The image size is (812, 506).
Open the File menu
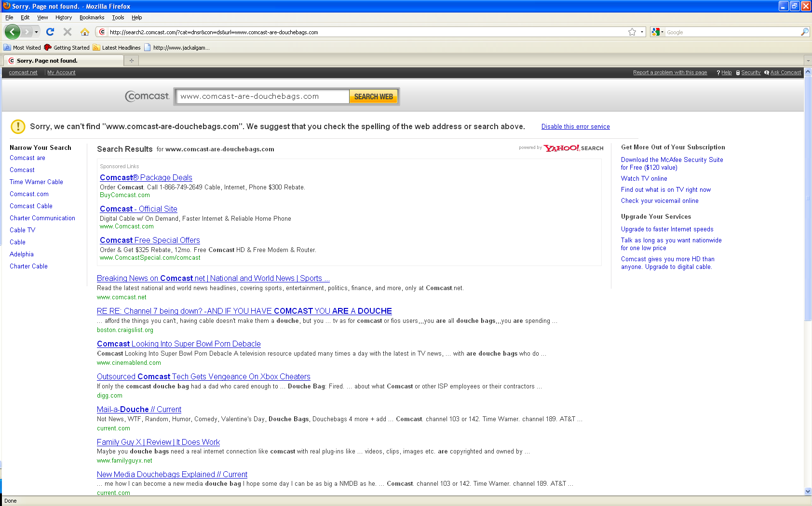9,17
